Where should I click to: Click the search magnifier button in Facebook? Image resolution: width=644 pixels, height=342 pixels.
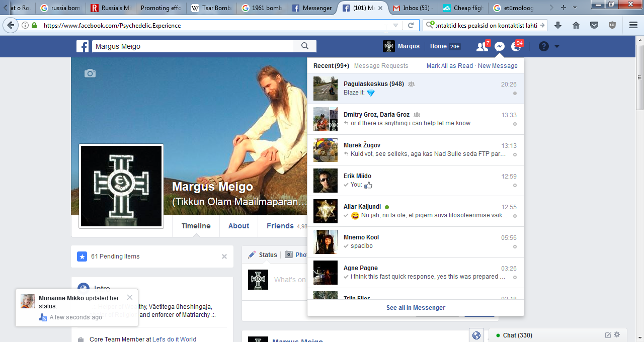[x=305, y=46]
